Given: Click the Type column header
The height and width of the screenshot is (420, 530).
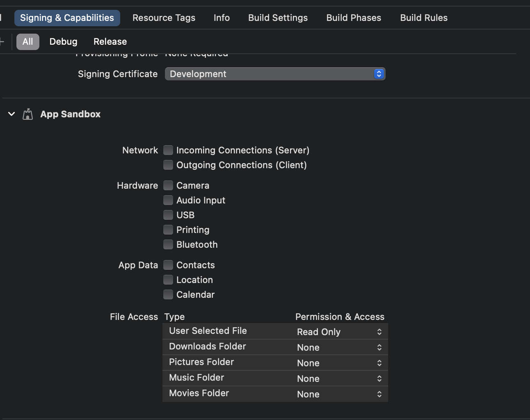Looking at the screenshot, I should [174, 317].
